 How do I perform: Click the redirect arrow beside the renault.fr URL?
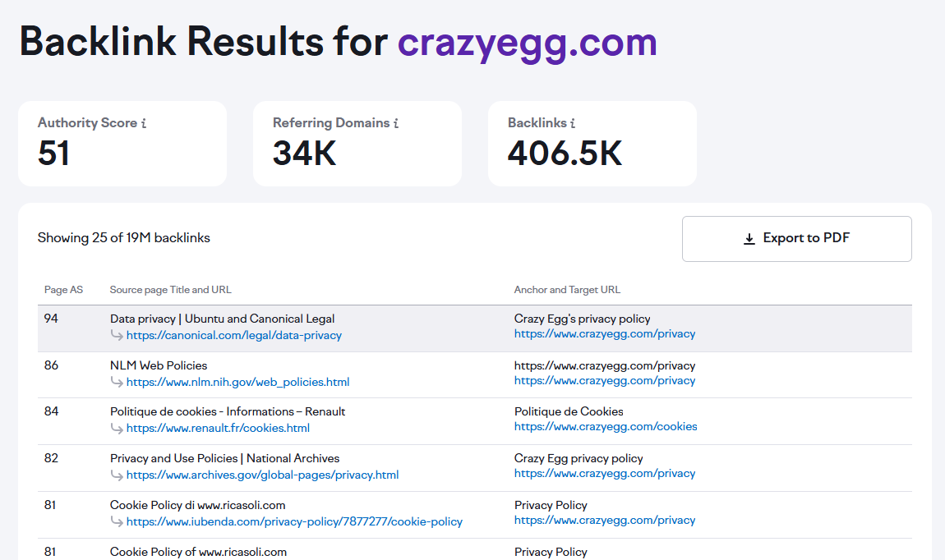pos(117,428)
